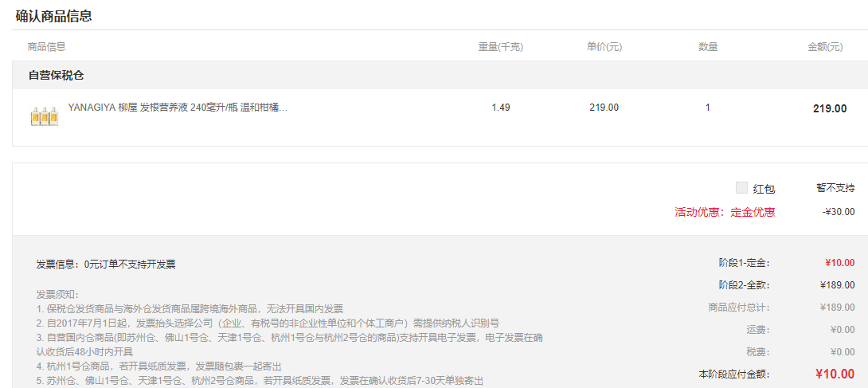Click the 税费 label

pos(758,351)
